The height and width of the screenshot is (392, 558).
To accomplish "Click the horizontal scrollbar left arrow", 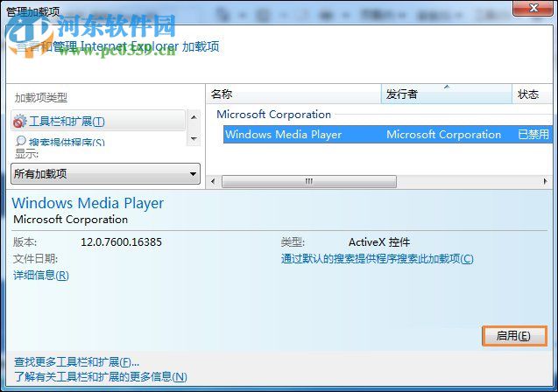I will pos(213,182).
